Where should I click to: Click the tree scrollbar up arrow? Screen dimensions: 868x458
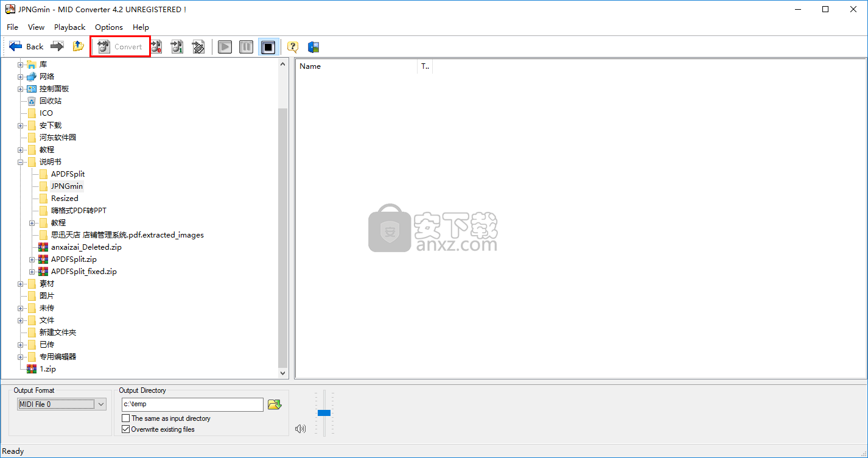click(283, 64)
